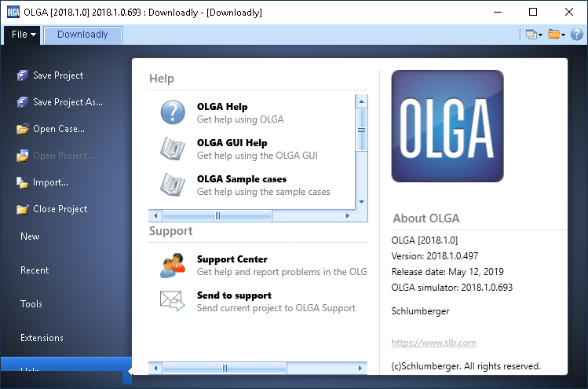Image resolution: width=588 pixels, height=389 pixels.
Task: Minimize the OLGA window
Action: (x=498, y=12)
